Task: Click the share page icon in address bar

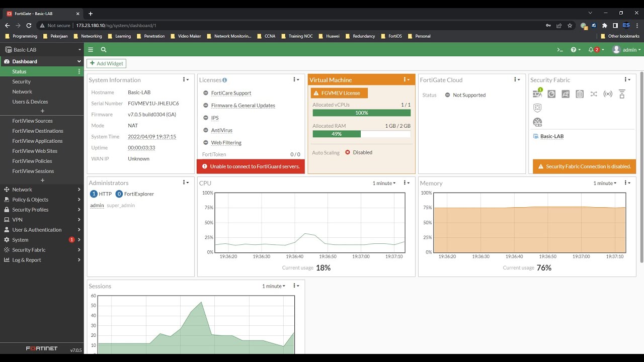Action: [x=559, y=25]
